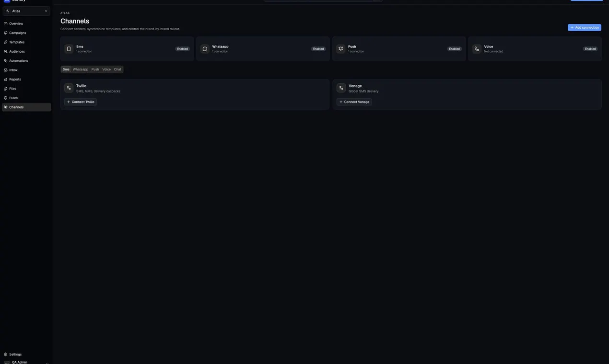Viewport: 609px width, 364px height.
Task: Click the Atlas activity pulse icon
Action: coord(8,11)
